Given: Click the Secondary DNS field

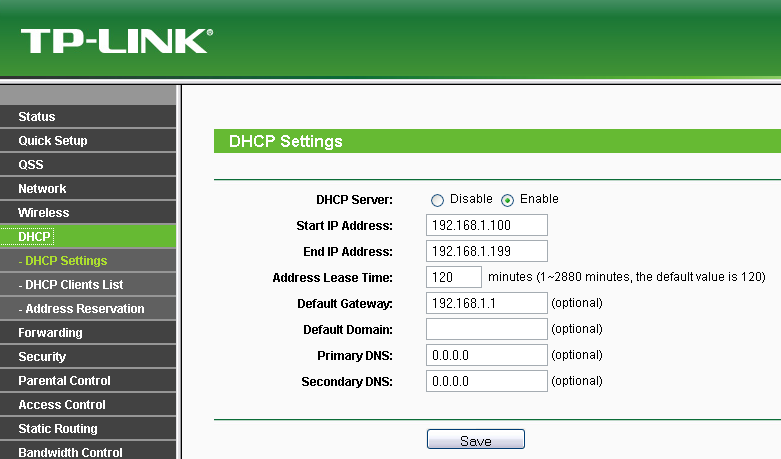Looking at the screenshot, I should coord(487,381).
